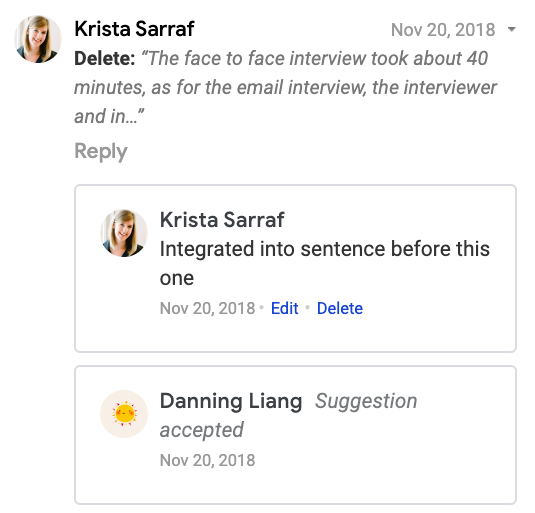Screen dimensions: 535x513
Task: Delete Krista Sarraf's reply comment
Action: pos(340,308)
